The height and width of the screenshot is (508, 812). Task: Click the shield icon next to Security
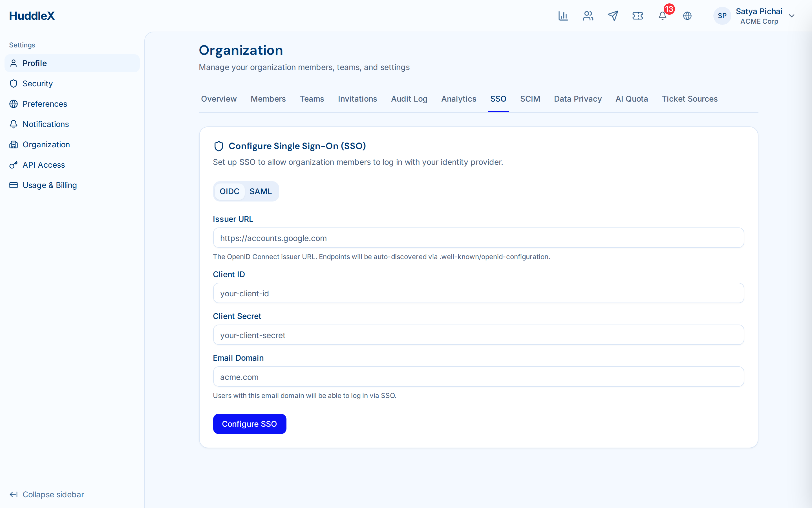14,84
